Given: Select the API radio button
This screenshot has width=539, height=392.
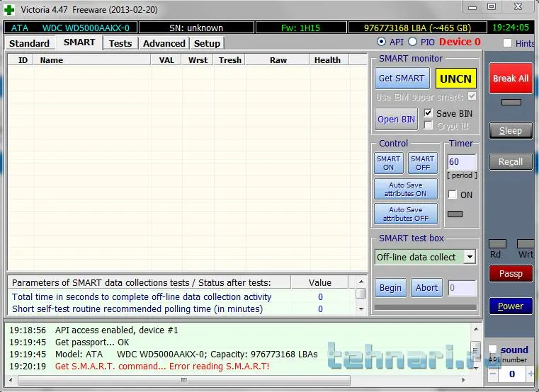Looking at the screenshot, I should click(382, 42).
